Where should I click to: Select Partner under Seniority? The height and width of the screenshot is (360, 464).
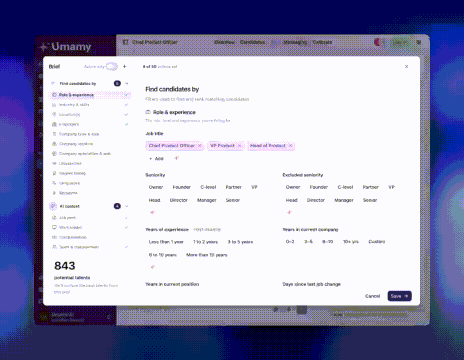point(233,187)
